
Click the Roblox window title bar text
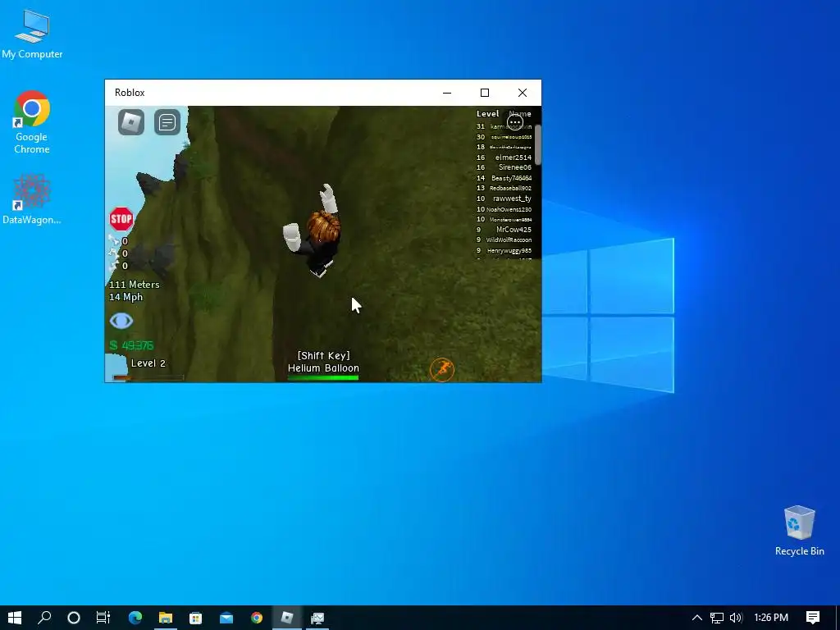(130, 93)
